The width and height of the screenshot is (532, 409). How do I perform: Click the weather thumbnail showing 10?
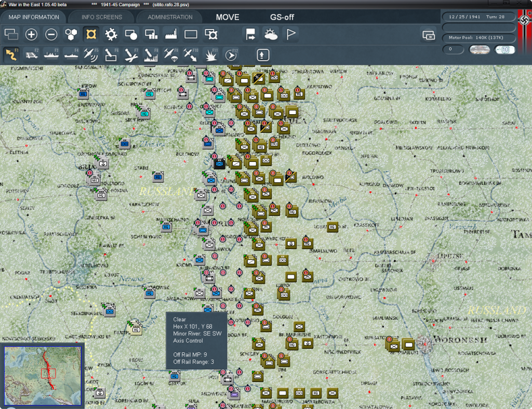pos(504,49)
